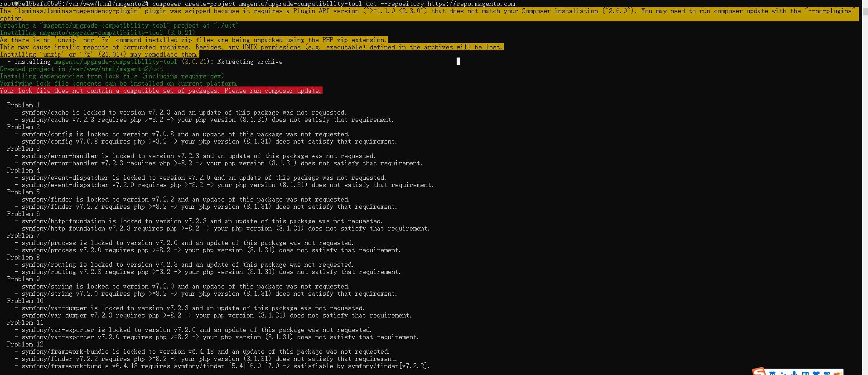
Task: Click the Sogou microphone voice input icon
Action: (x=794, y=373)
